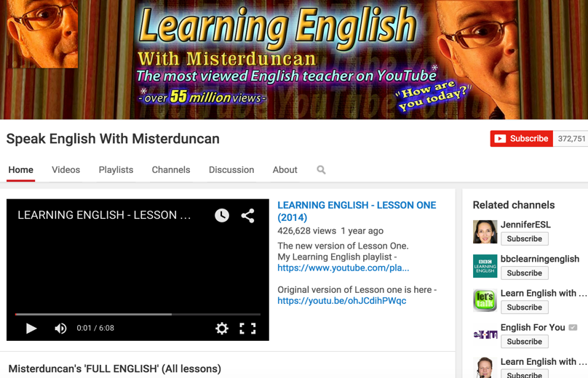Click the Let's Talk channel logo

pyautogui.click(x=485, y=300)
